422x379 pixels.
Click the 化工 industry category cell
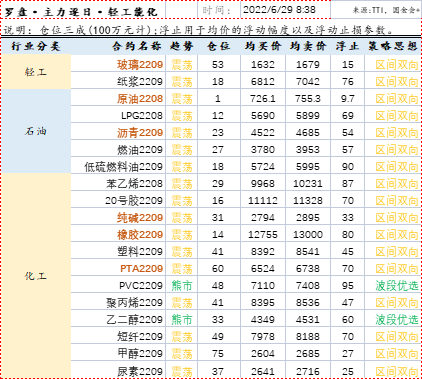point(36,276)
